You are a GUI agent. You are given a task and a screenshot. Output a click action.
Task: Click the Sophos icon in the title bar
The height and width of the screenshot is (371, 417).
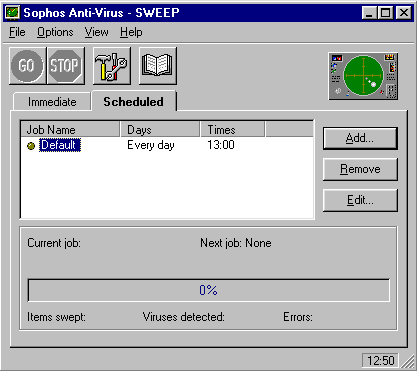click(12, 13)
